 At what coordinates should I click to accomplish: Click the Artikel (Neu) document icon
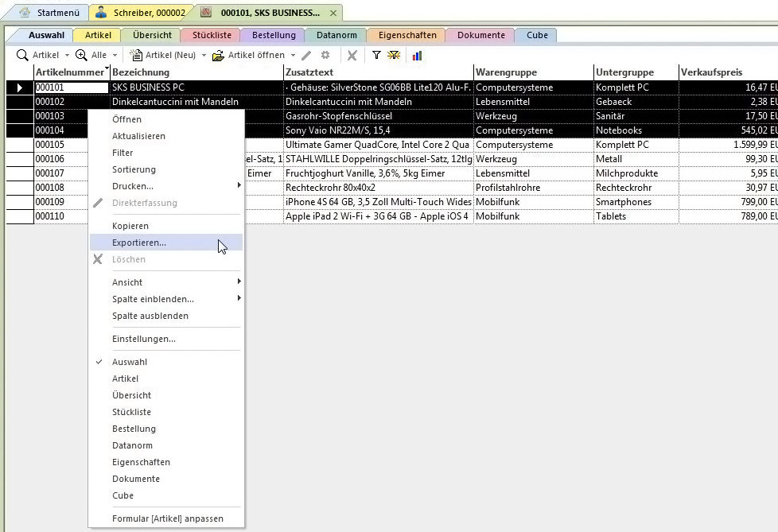tap(136, 55)
